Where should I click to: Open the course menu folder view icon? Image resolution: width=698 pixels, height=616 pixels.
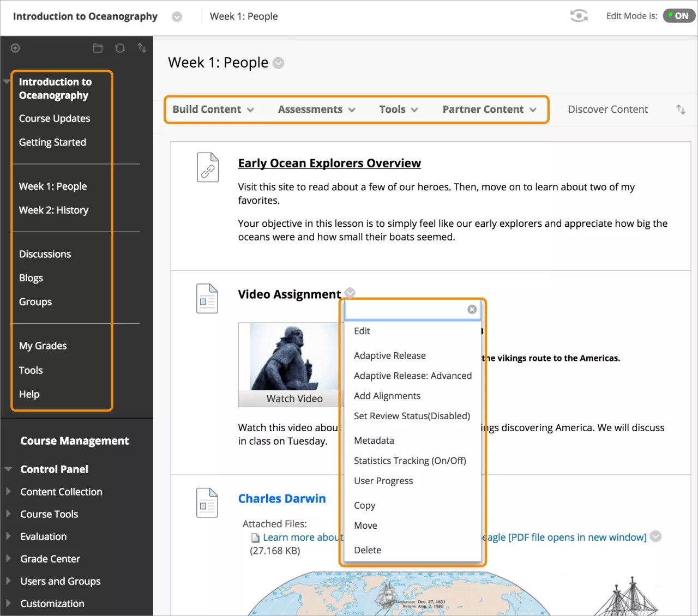tap(98, 49)
